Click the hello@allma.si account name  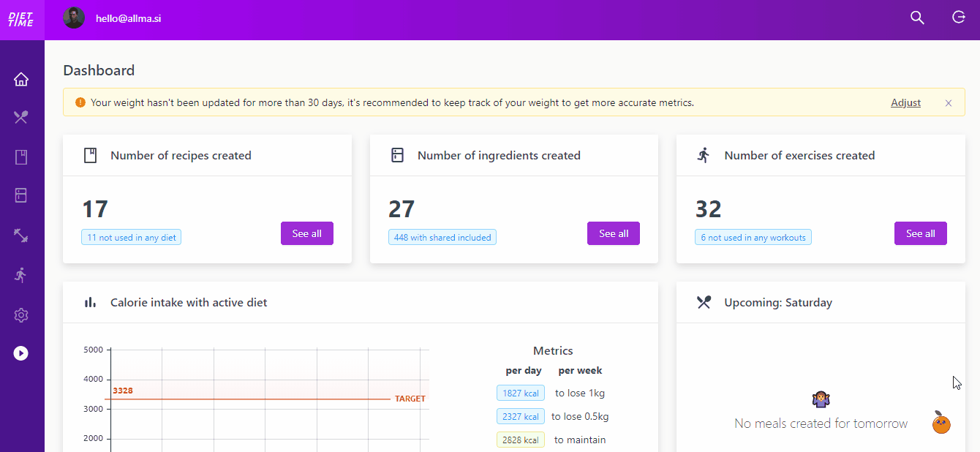click(x=128, y=18)
